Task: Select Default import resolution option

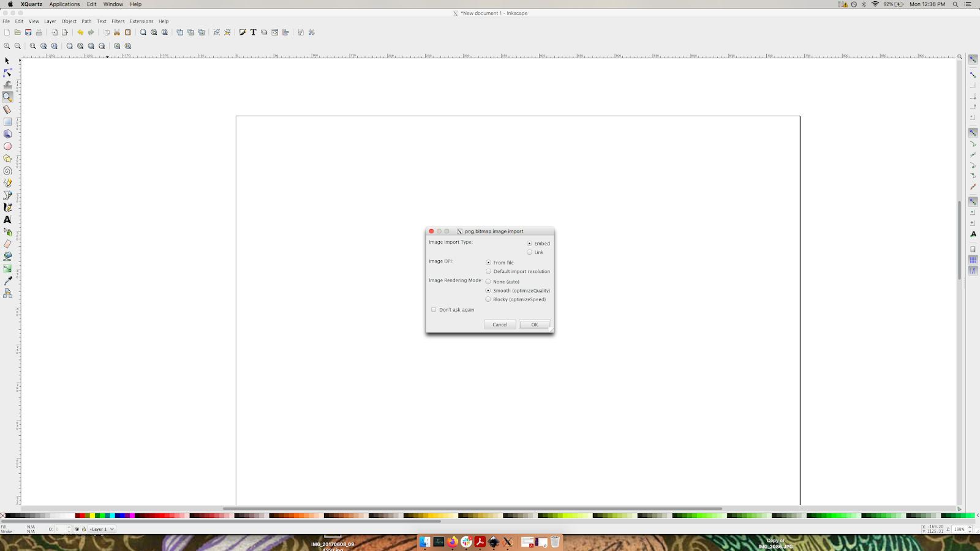Action: coord(488,271)
